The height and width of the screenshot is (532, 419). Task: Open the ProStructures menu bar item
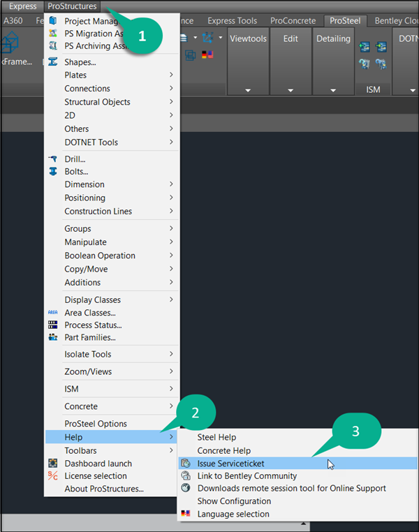(72, 6)
